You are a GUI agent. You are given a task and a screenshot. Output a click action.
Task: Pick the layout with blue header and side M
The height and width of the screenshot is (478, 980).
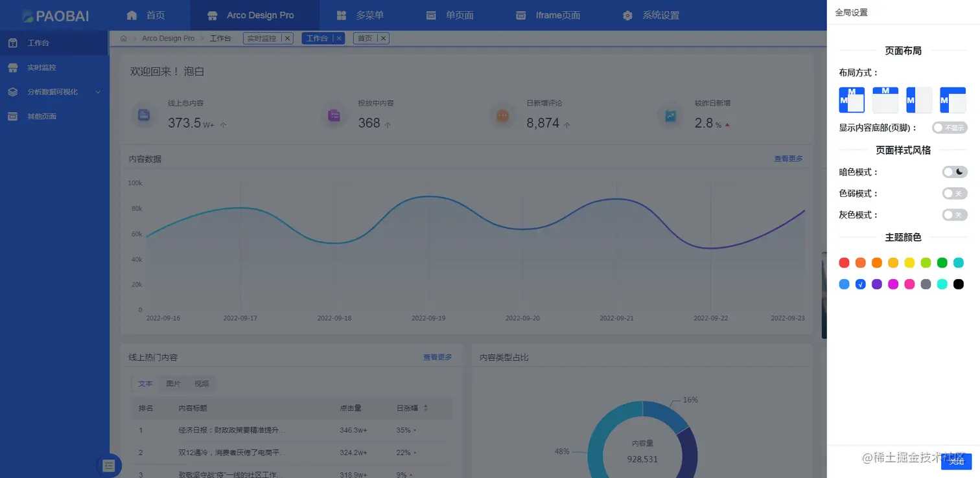tap(953, 100)
